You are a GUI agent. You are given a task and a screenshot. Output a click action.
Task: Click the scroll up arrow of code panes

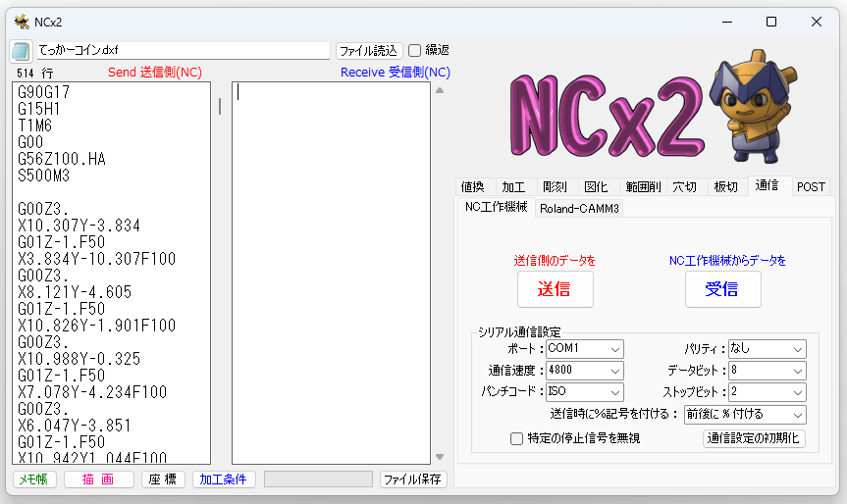(440, 90)
